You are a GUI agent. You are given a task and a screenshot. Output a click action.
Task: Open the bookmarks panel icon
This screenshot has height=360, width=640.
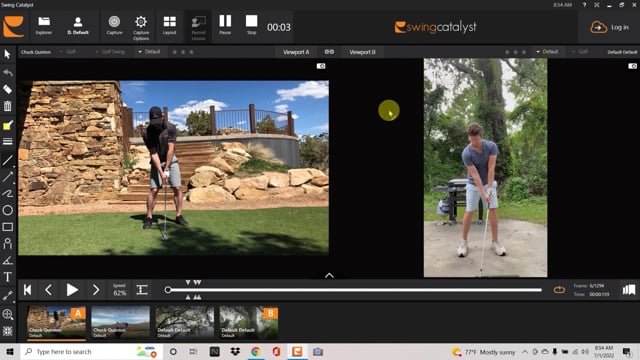[x=629, y=290]
